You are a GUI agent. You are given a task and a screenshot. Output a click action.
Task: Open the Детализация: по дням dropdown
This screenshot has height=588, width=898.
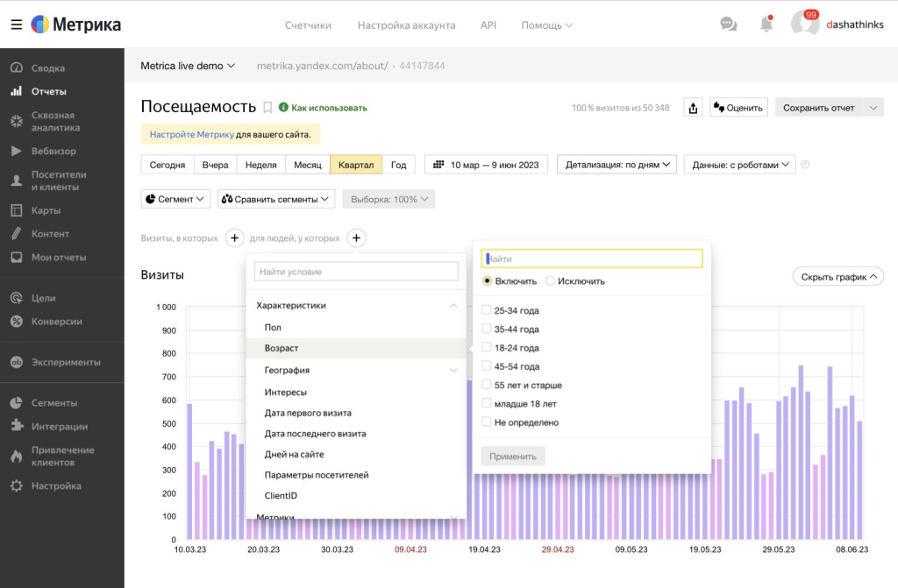pyautogui.click(x=616, y=164)
